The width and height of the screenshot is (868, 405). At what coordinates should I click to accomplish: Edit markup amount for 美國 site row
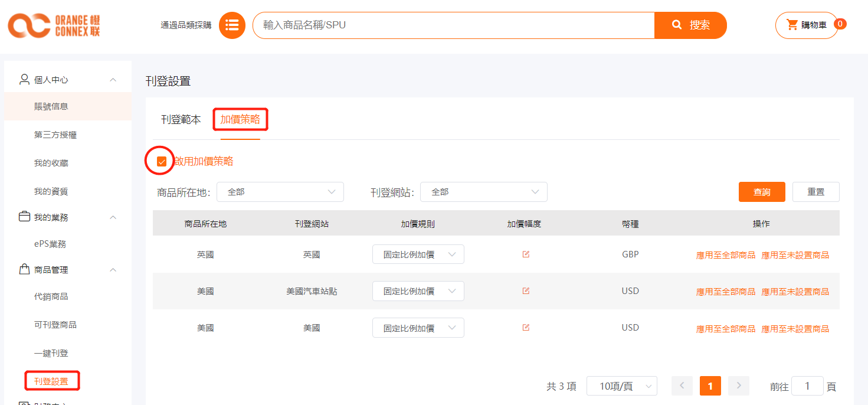click(526, 328)
